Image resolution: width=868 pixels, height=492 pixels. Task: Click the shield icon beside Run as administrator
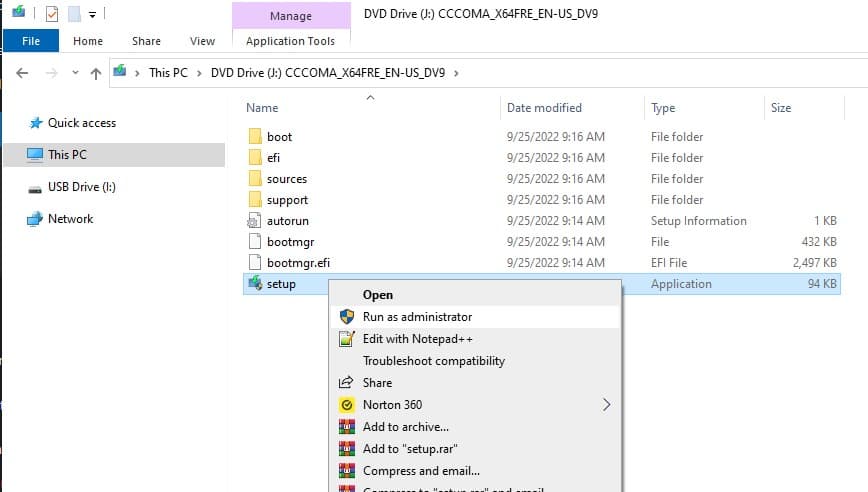tap(347, 317)
